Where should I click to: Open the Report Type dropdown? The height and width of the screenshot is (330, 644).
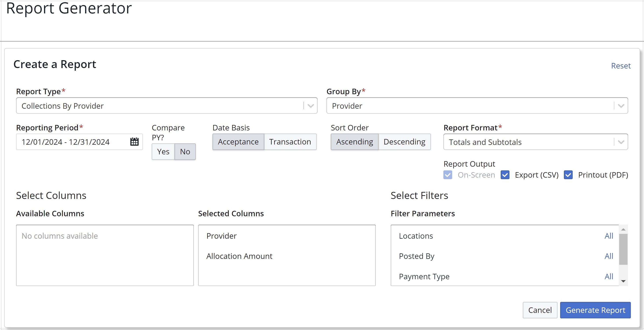tap(167, 106)
